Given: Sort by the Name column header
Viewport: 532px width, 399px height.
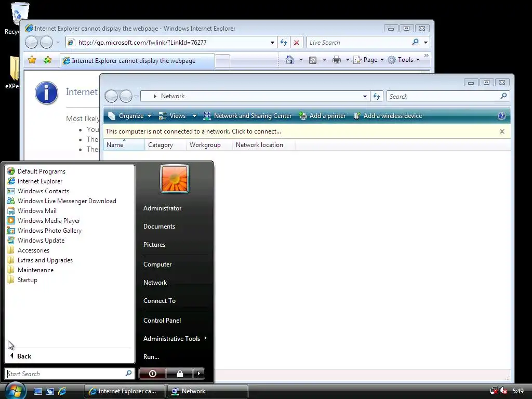Looking at the screenshot, I should tap(124, 145).
